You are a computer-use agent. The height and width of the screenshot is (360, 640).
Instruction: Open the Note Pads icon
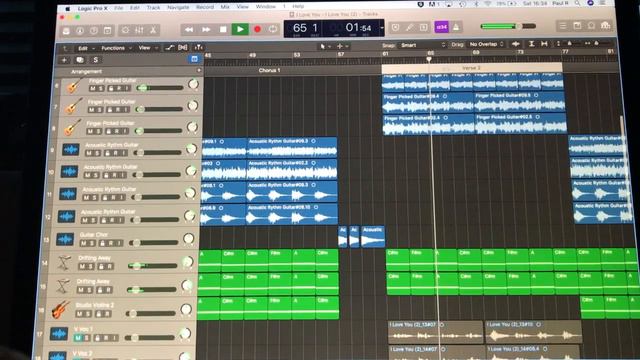[x=577, y=26]
